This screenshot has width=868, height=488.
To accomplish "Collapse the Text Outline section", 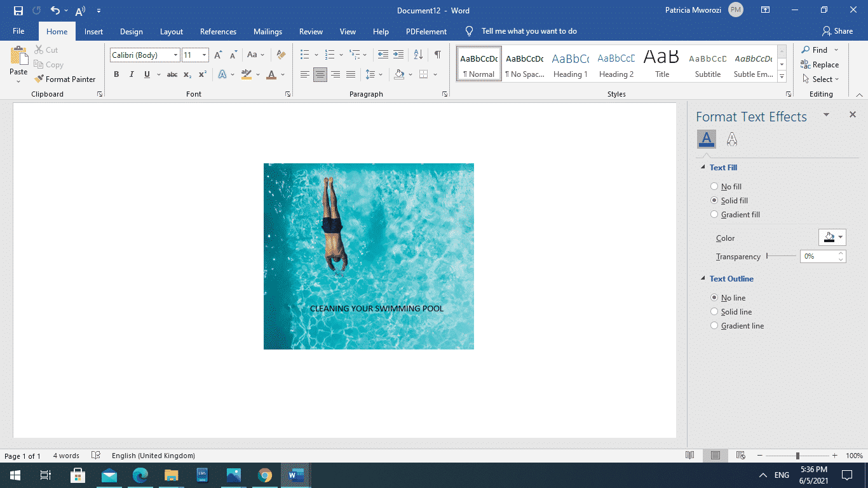I will (703, 278).
